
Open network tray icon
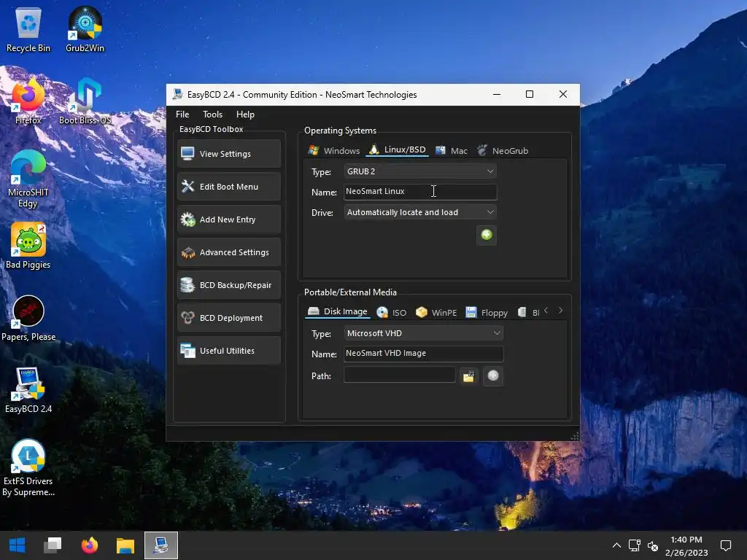click(634, 545)
